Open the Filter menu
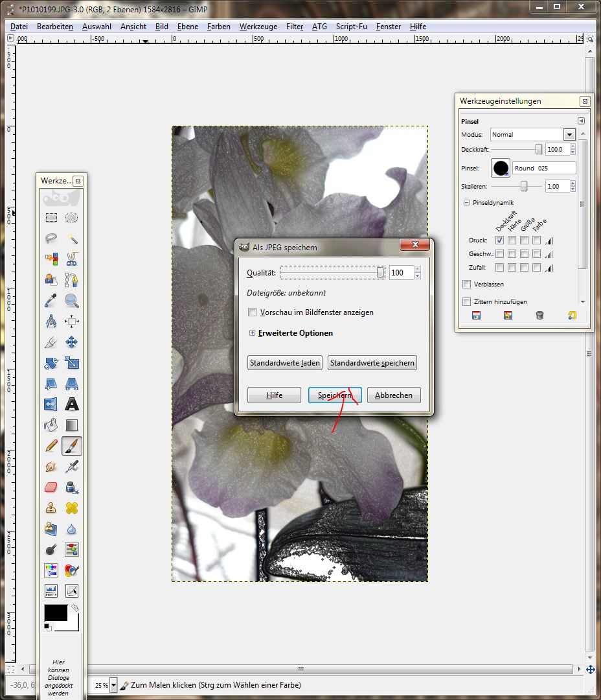The image size is (601, 700). click(x=295, y=27)
